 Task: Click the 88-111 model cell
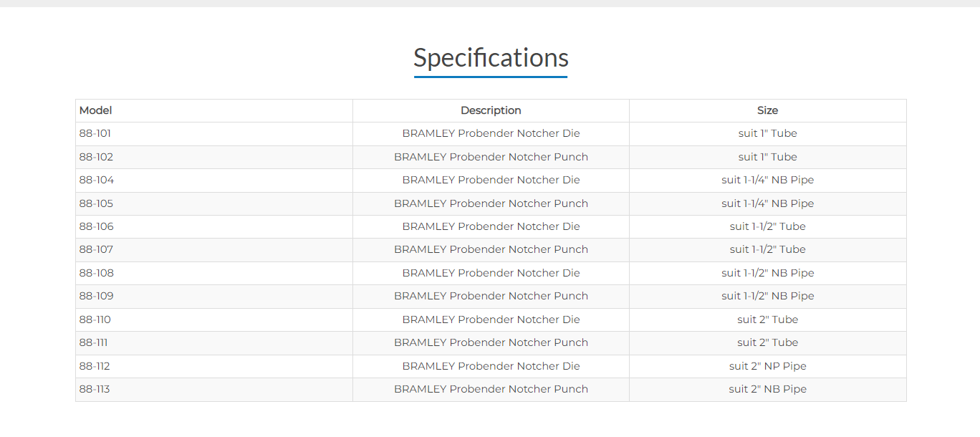pyautogui.click(x=94, y=342)
